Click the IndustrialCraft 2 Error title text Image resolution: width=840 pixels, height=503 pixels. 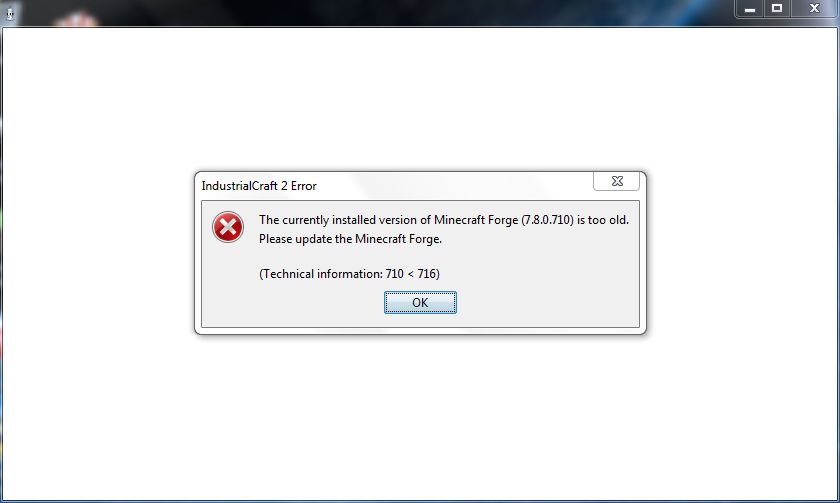point(259,186)
